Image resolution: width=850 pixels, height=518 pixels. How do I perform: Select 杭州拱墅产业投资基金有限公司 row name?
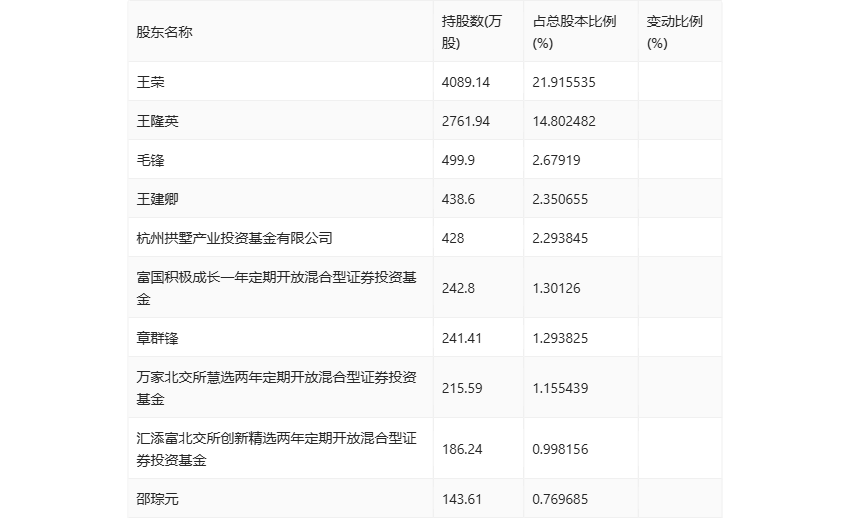(234, 238)
